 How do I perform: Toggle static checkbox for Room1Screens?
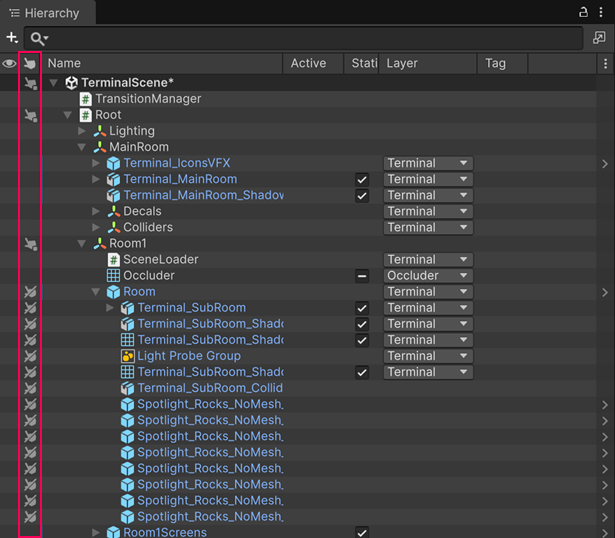coord(362,532)
